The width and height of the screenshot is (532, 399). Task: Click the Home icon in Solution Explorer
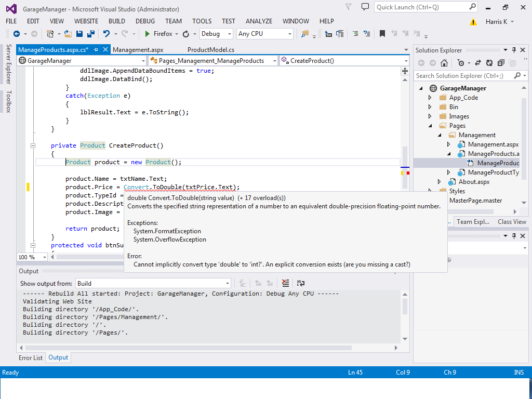(x=444, y=63)
